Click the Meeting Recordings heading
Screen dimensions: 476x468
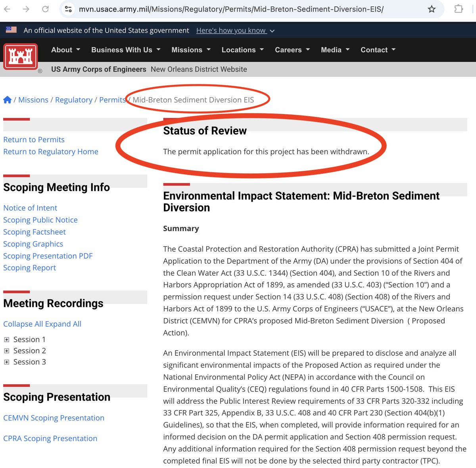pos(53,303)
